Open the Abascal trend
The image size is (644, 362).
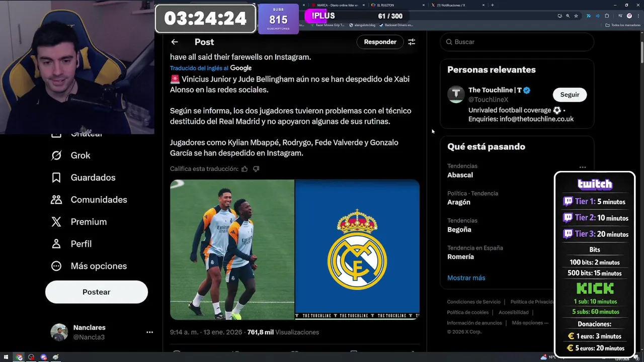pos(460,175)
